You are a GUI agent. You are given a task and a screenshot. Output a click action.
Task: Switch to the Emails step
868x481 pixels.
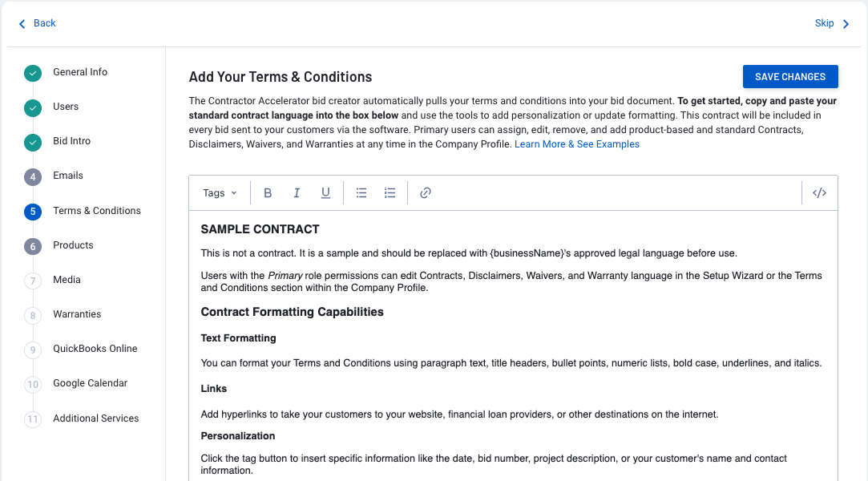[x=67, y=176]
